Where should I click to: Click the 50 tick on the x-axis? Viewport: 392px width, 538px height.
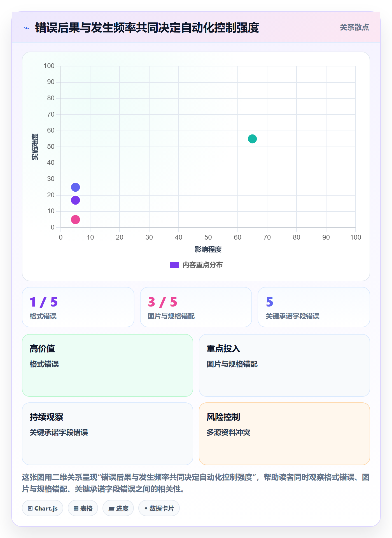click(208, 237)
